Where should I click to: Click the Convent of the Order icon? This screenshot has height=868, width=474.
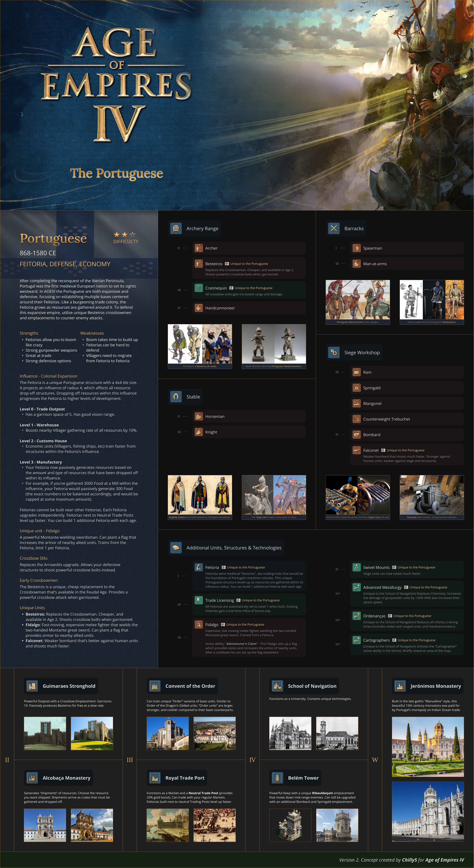(x=155, y=686)
